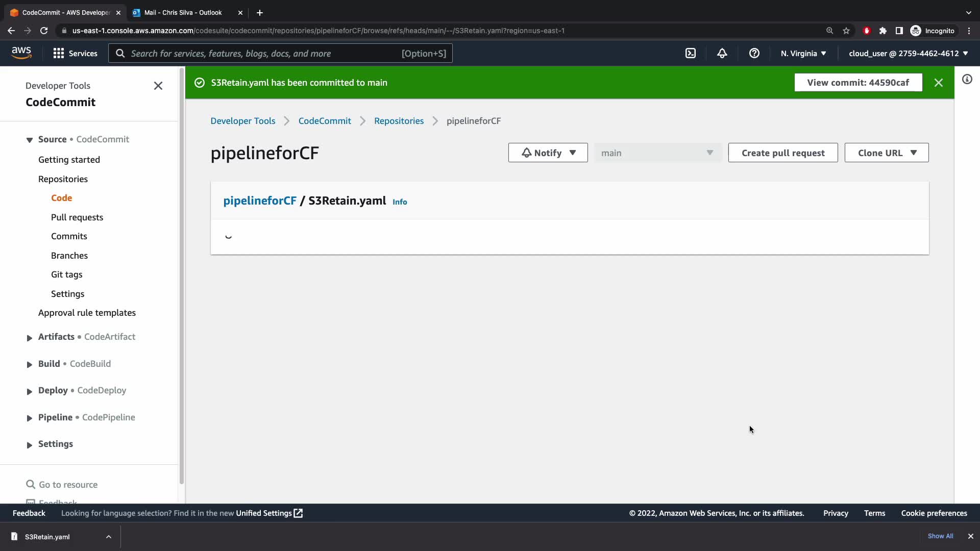Click View commit: 44590caf button

(857, 83)
